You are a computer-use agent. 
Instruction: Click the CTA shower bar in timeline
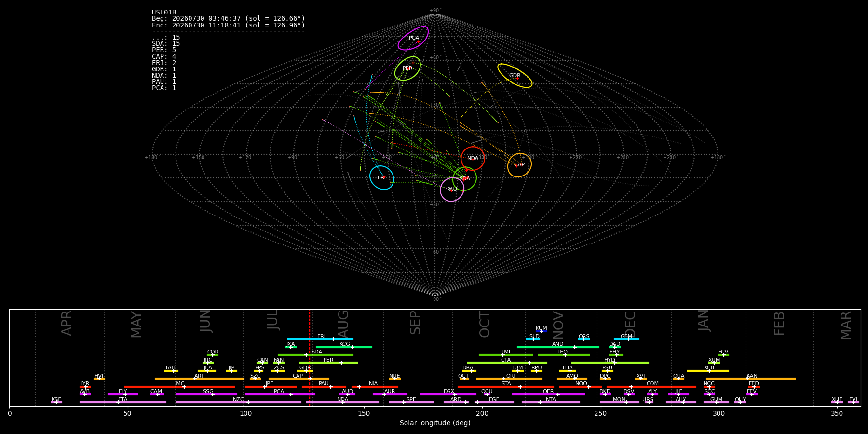(507, 363)
